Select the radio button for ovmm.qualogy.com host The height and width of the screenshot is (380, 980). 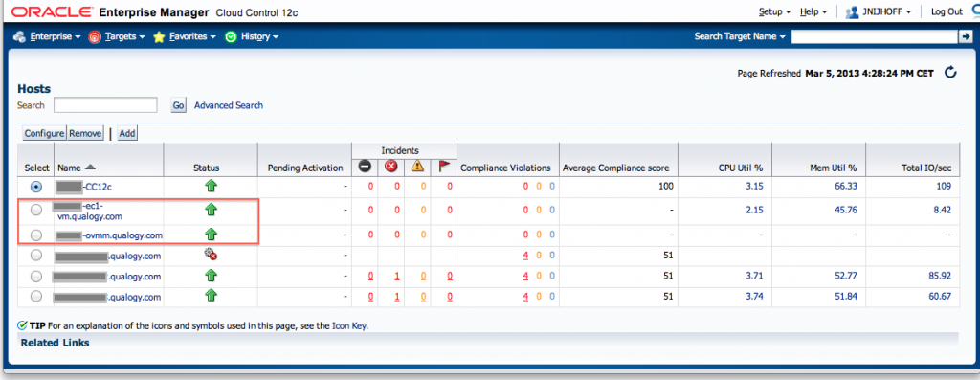pyautogui.click(x=36, y=235)
